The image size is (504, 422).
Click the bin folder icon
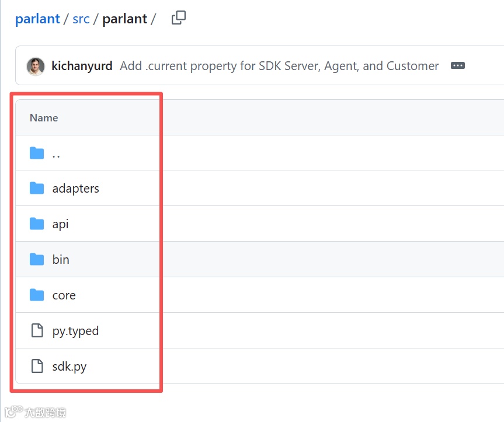tap(37, 259)
